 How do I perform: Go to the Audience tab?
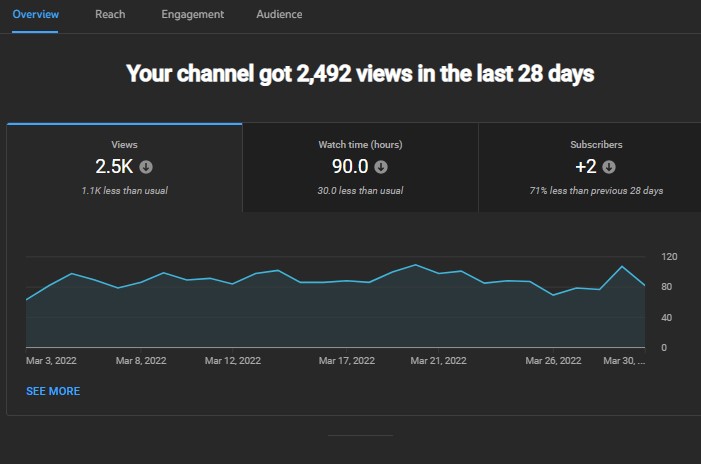[x=279, y=14]
